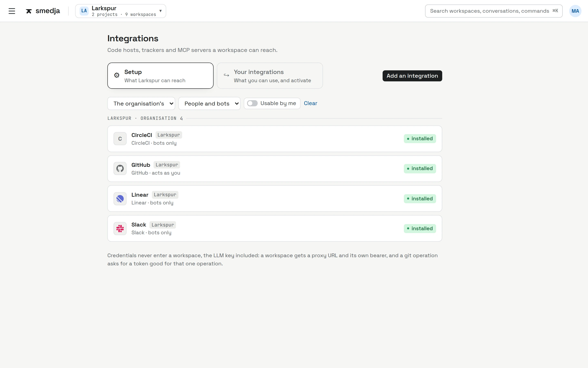Open the People and bots dropdown
This screenshot has height=368, width=588.
209,103
